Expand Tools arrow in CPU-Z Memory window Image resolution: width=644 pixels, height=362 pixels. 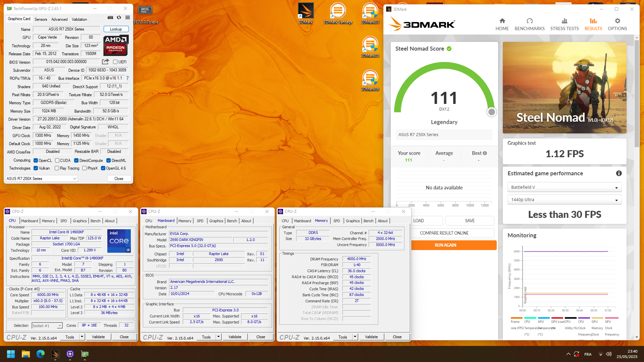pyautogui.click(x=355, y=337)
